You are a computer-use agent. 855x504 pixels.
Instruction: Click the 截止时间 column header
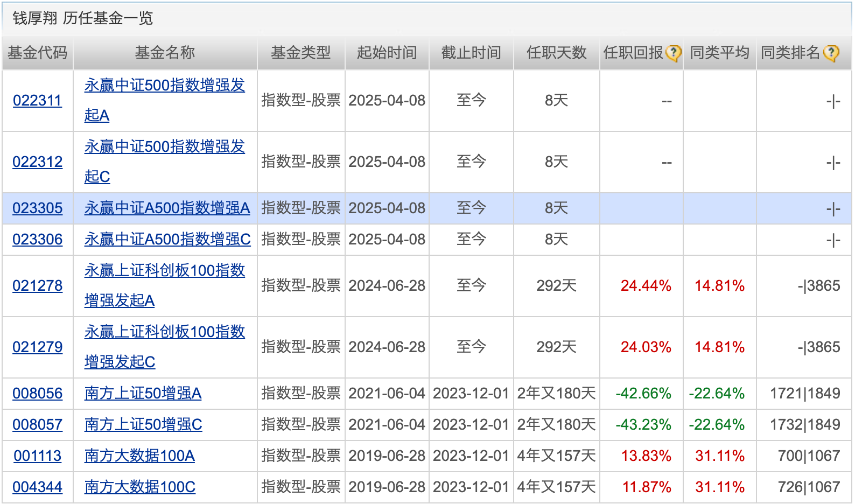(471, 53)
